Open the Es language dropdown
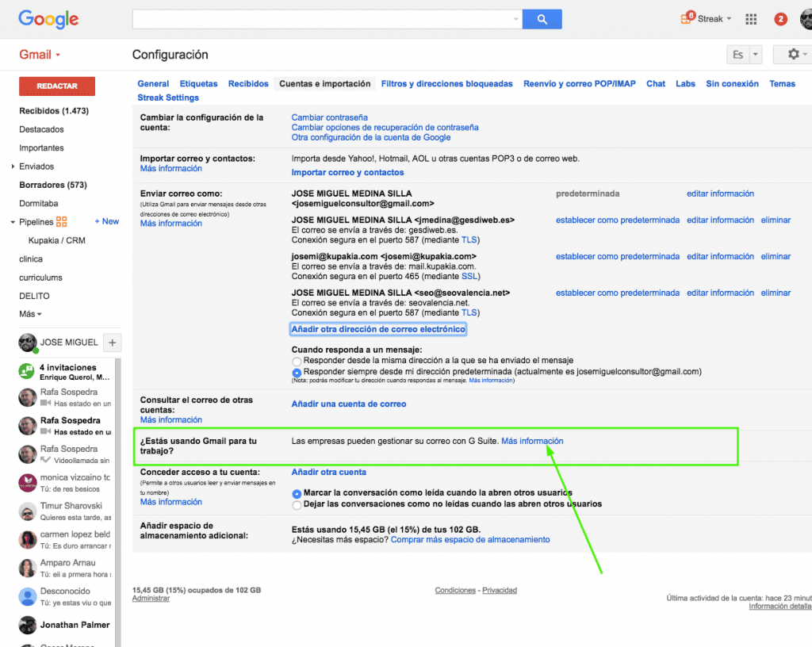The height and width of the screenshot is (647, 812). coord(743,54)
